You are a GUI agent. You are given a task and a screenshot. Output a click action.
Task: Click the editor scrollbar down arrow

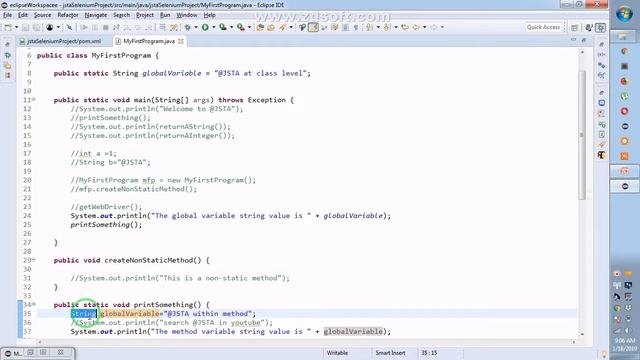click(582, 334)
